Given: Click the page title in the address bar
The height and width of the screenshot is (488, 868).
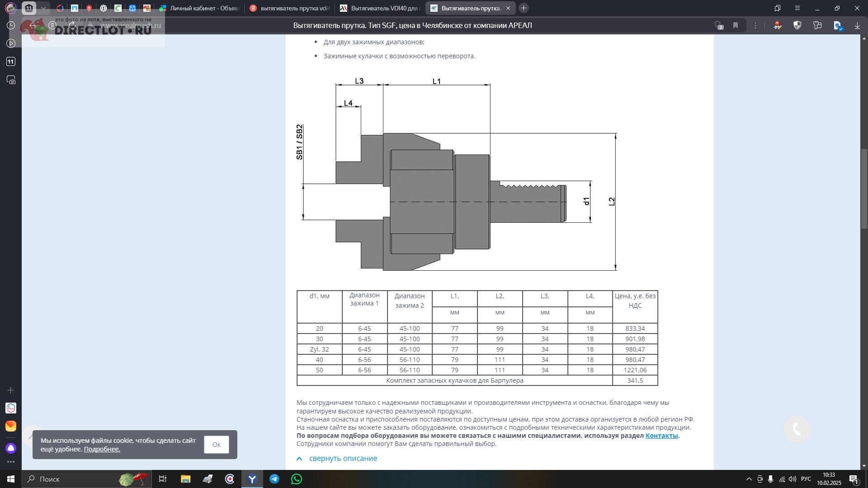Looking at the screenshot, I should tap(412, 25).
